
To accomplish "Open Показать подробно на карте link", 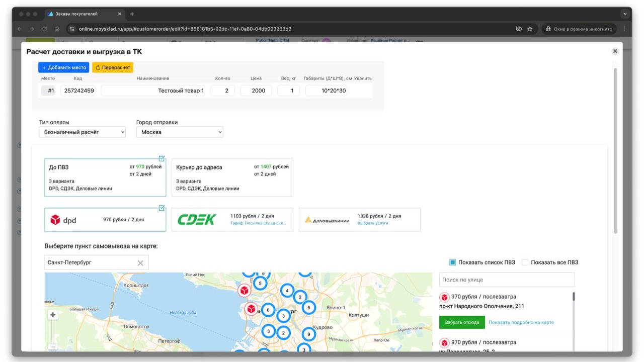I will (521, 322).
